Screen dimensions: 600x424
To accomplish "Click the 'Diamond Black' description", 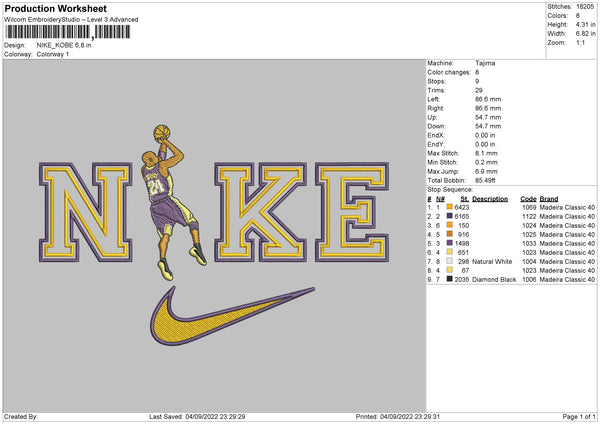I will pyautogui.click(x=494, y=279).
